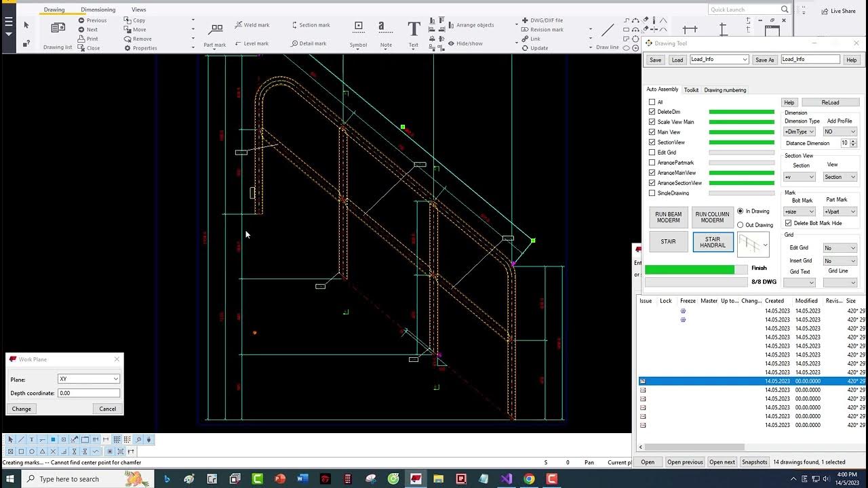Viewport: 868px width, 488px height.
Task: Print the current drawing
Action: click(88, 39)
